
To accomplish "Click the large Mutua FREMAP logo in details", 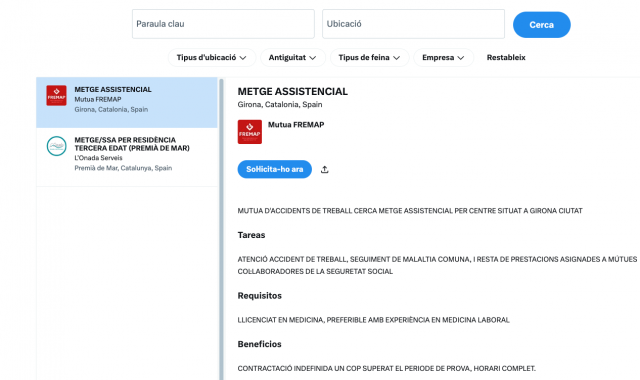I will pyautogui.click(x=250, y=132).
